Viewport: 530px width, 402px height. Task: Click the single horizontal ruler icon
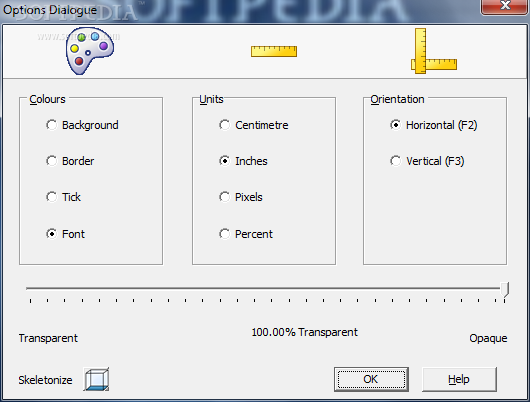click(x=274, y=51)
